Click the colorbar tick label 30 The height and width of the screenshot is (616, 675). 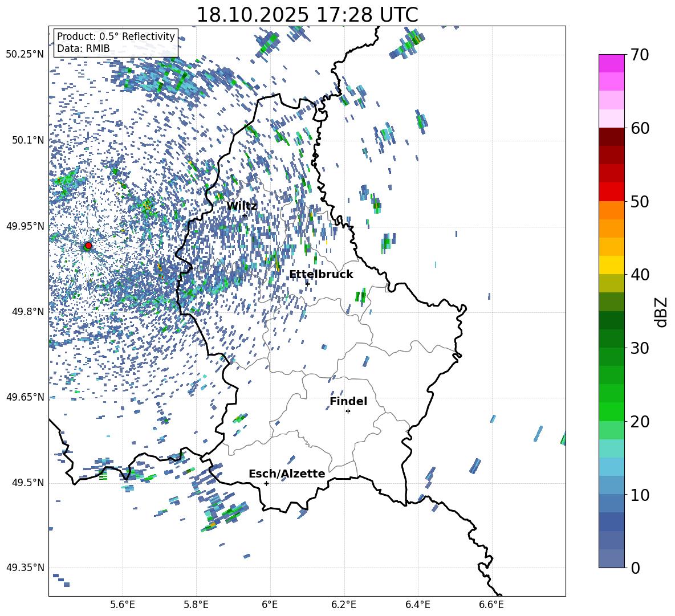coord(640,348)
